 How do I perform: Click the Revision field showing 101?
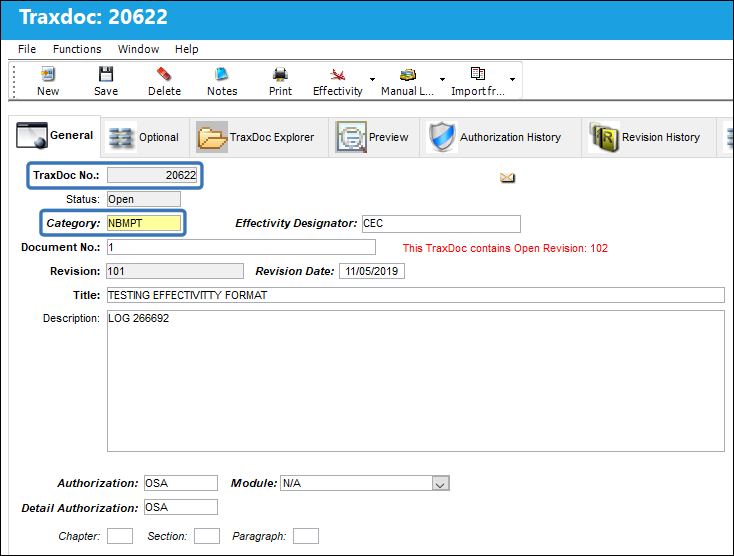click(175, 271)
